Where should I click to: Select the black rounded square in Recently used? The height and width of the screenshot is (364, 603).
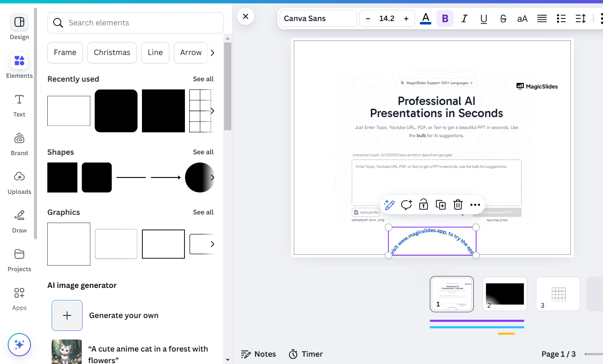click(116, 111)
